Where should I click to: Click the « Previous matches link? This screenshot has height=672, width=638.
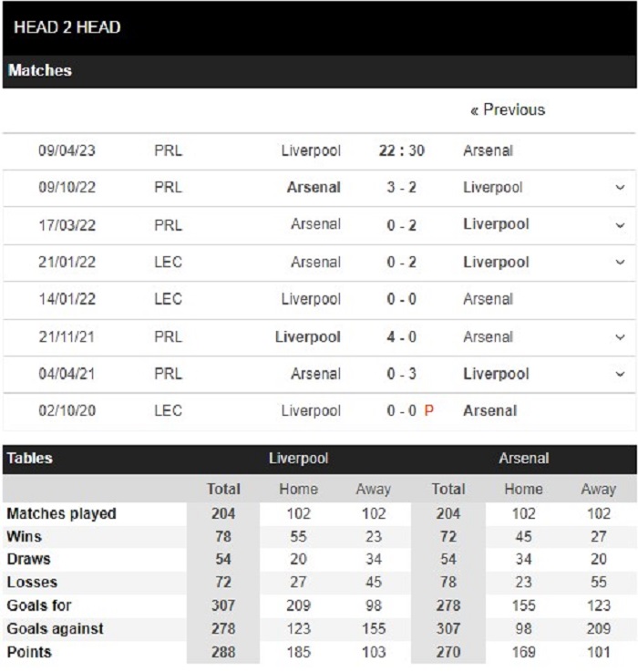click(508, 110)
